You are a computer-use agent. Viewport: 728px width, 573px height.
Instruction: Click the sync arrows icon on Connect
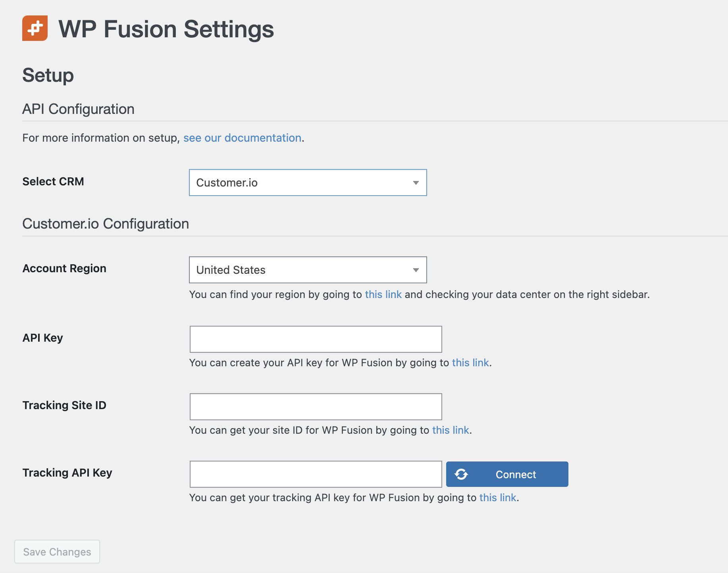click(461, 474)
